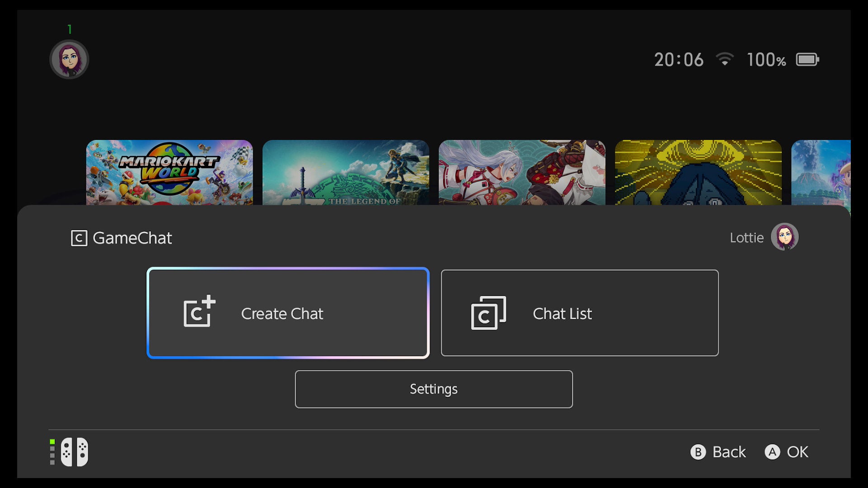Screen dimensions: 868x488
Task: Open GameChat Settings
Action: [434, 389]
